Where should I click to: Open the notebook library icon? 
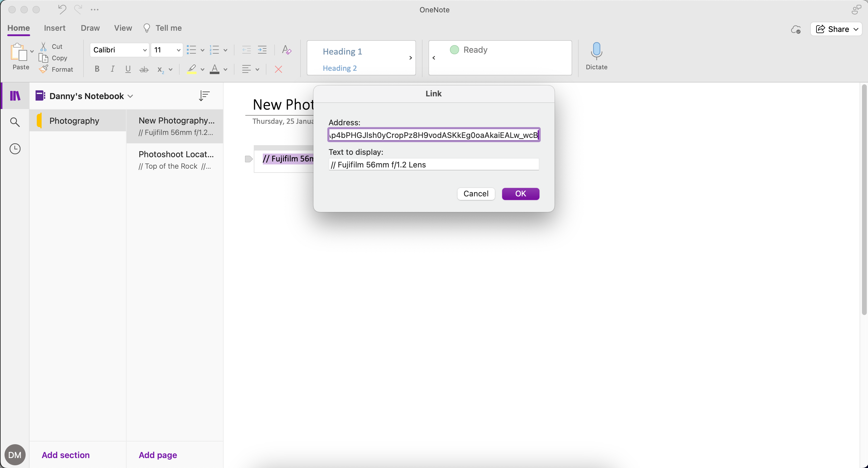pos(15,96)
